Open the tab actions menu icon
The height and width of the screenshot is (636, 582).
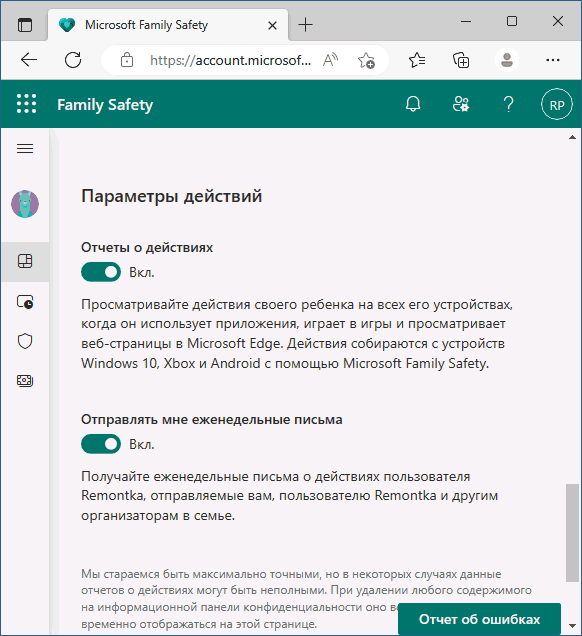click(x=25, y=25)
